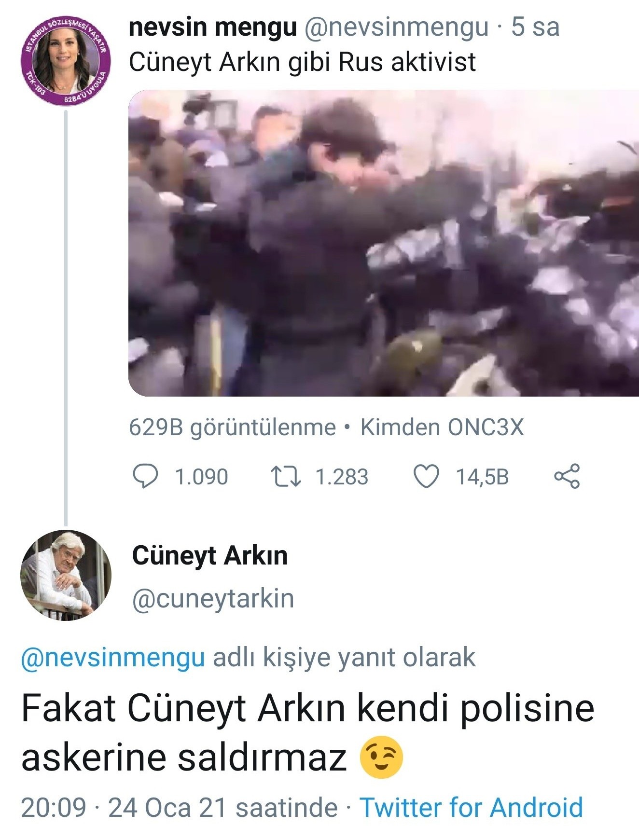Open the Kimden ONC3X source link
639x840 pixels.
click(442, 427)
